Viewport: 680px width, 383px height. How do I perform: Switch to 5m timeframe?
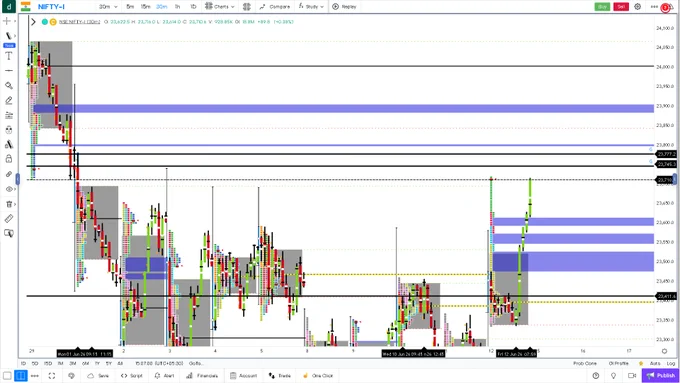click(130, 7)
